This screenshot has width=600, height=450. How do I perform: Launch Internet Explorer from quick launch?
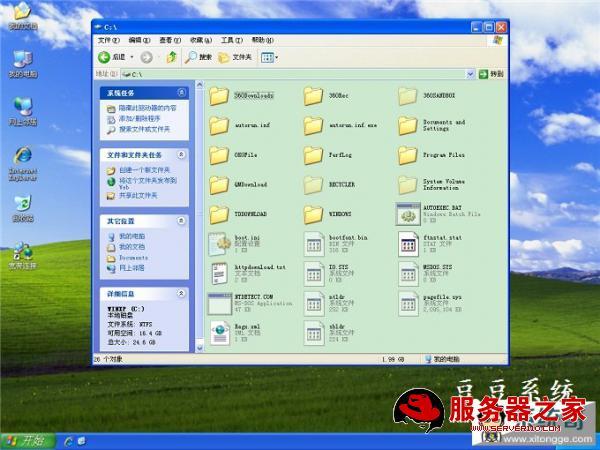(x=69, y=441)
